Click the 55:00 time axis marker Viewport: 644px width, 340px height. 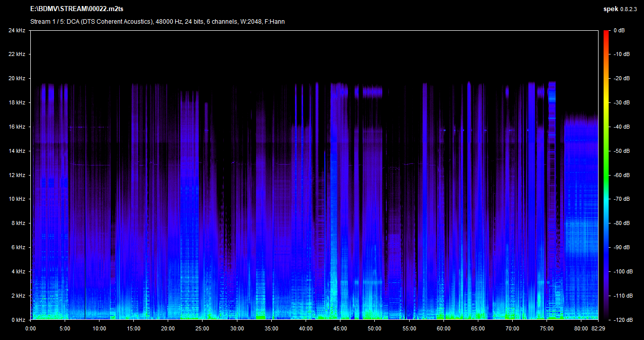point(409,328)
